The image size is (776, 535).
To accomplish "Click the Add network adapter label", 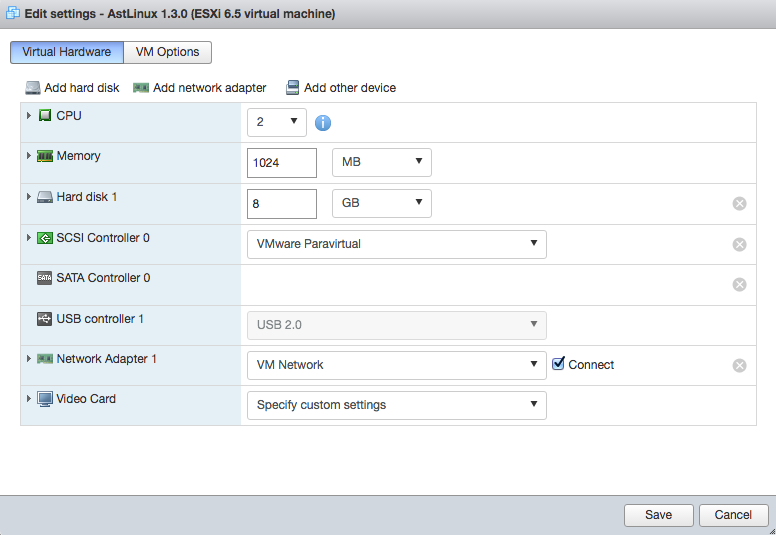I will (x=209, y=88).
